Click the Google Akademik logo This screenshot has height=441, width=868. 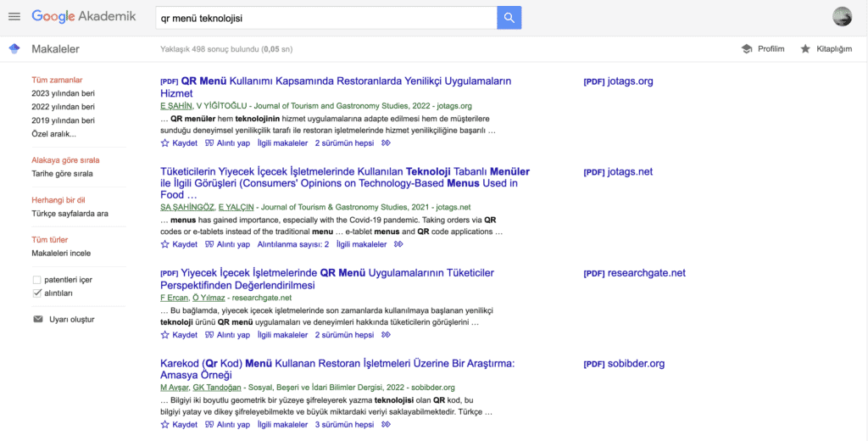click(x=84, y=17)
